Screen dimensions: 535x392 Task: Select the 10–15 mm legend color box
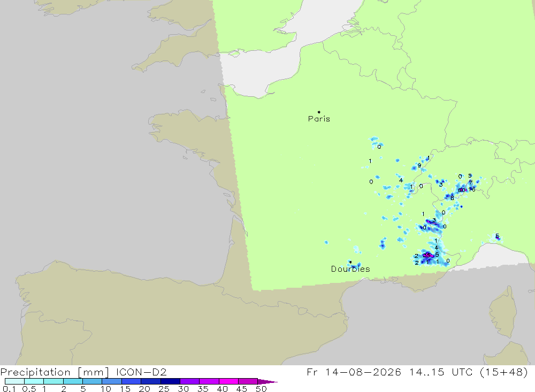(112, 381)
